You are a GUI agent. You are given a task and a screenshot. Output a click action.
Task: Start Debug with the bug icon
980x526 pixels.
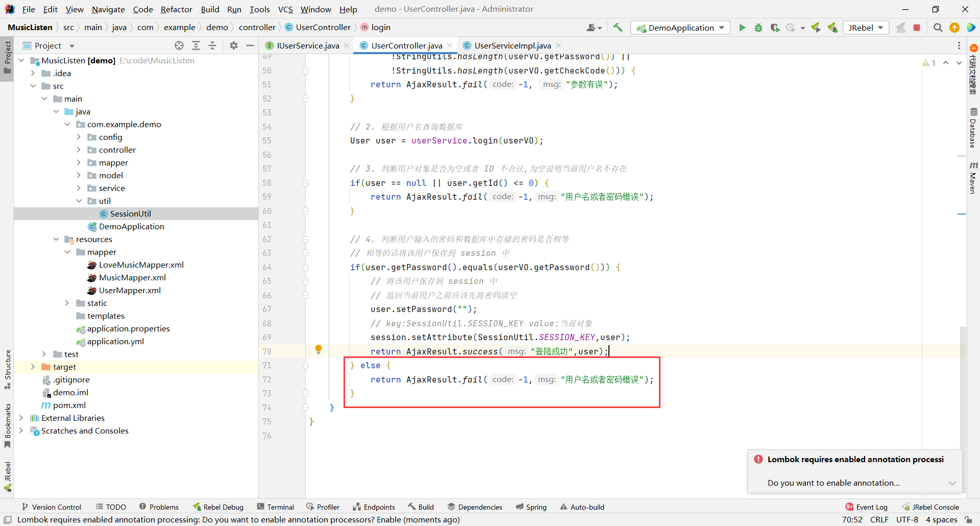point(758,28)
